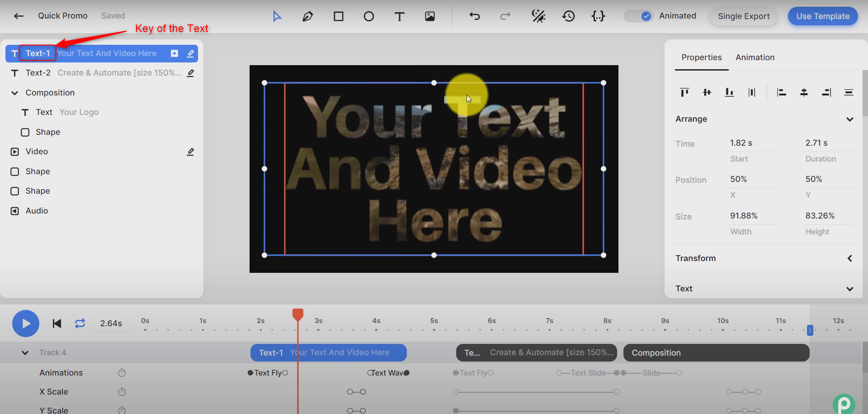Open the green help bubble icon
This screenshot has height=414, width=868.
844,404
